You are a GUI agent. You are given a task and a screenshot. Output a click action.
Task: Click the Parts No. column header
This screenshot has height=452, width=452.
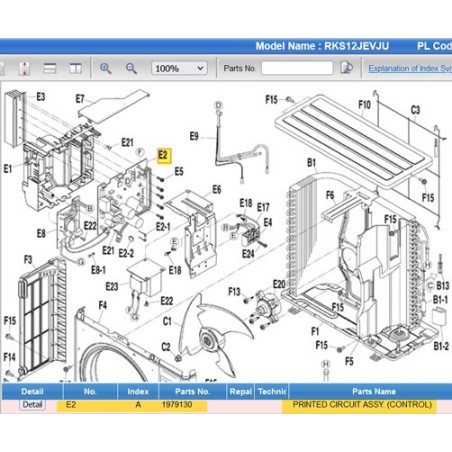(193, 391)
